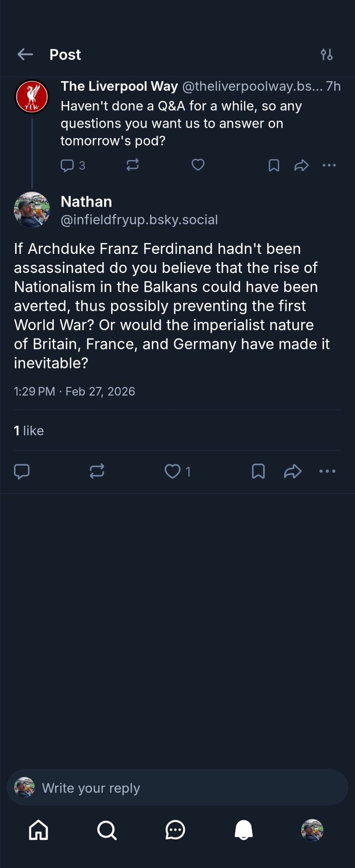Switch to the Home tab
Image resolution: width=355 pixels, height=868 pixels.
[x=39, y=830]
